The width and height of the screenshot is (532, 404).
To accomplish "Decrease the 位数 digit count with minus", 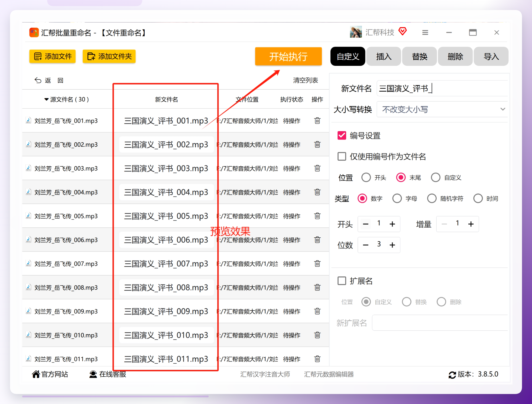I will pos(366,245).
